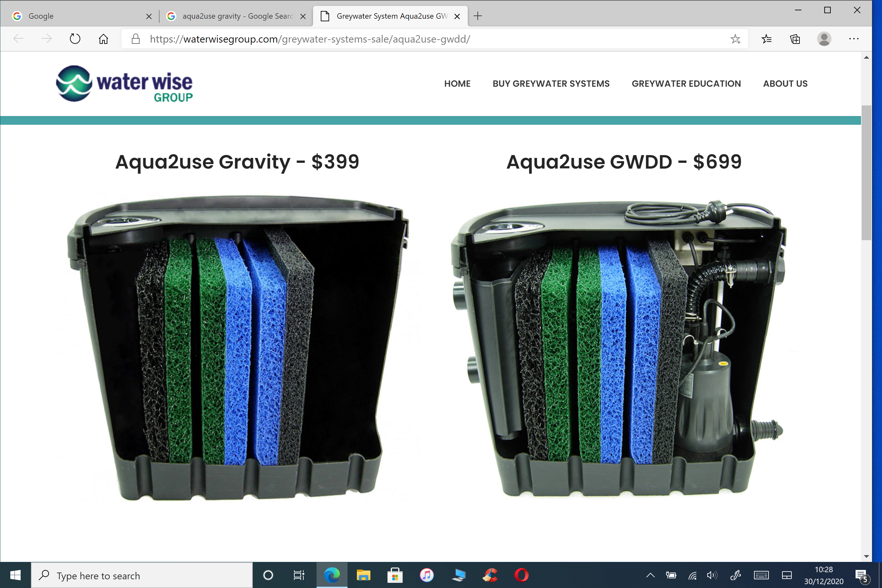Close the Google tab
This screenshot has width=882, height=588.
(149, 16)
